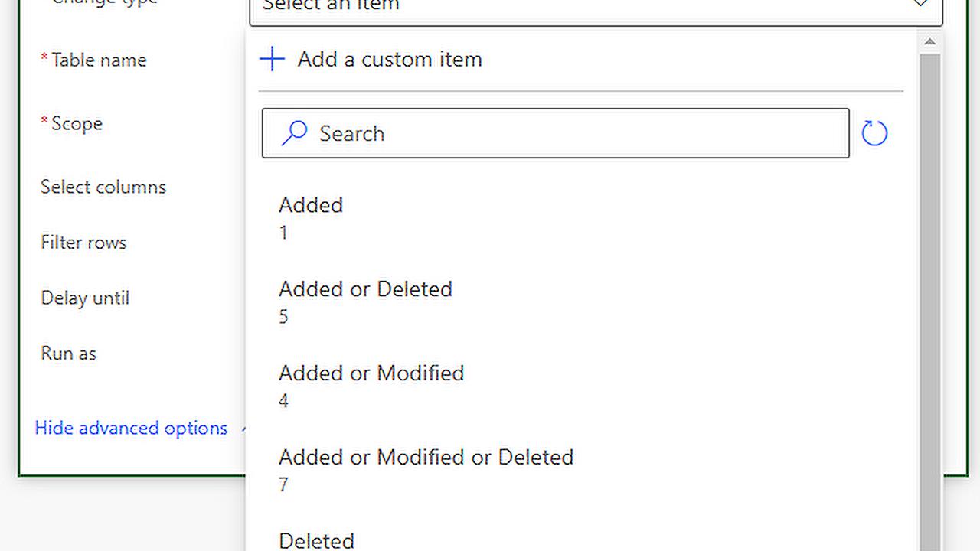980x551 pixels.
Task: Click the Delay until setting
Action: click(84, 298)
